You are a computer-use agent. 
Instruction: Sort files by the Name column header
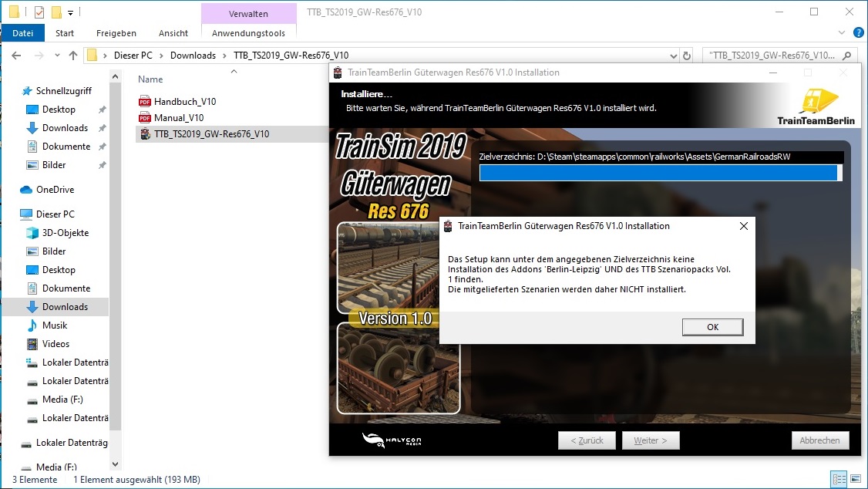click(x=150, y=79)
